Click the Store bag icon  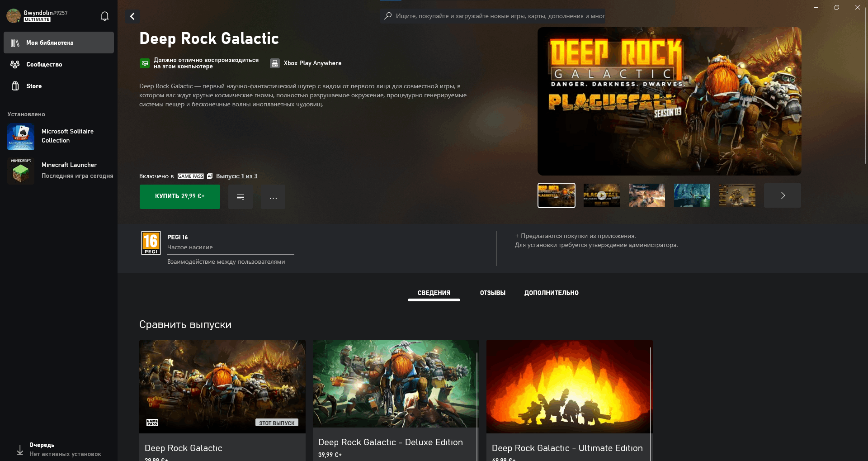point(15,86)
